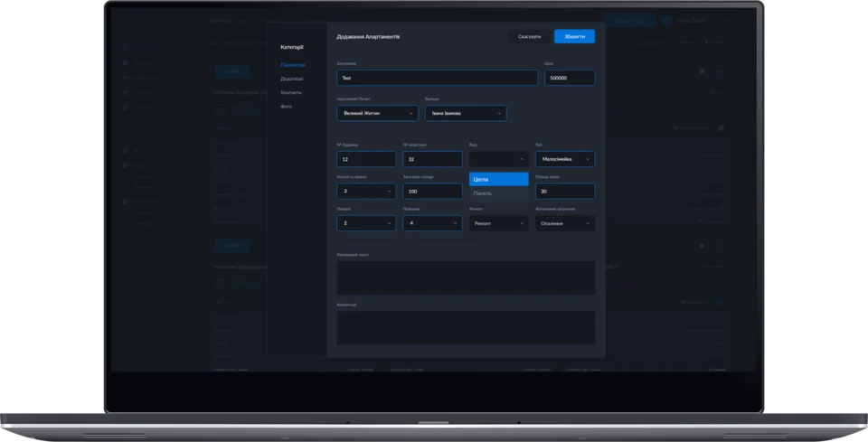Click the Заголовок field containing Test
This screenshot has width=868, height=442.
pyautogui.click(x=438, y=78)
